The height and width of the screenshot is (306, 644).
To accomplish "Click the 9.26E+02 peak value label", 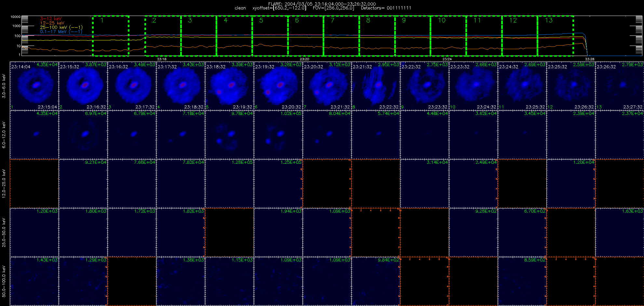I will (x=486, y=211).
